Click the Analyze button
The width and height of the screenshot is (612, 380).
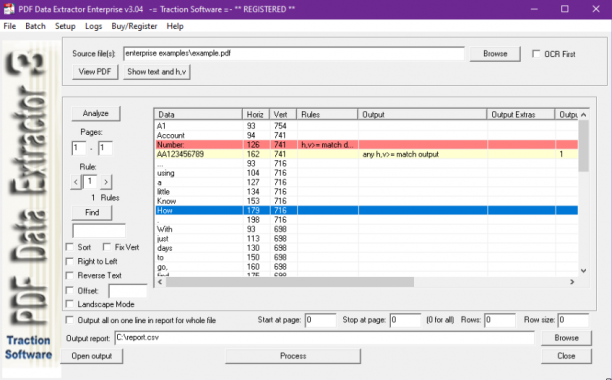point(96,113)
